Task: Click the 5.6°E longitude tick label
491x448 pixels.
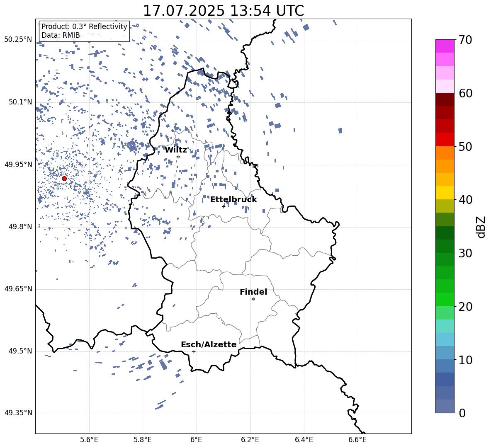Action: click(x=89, y=440)
